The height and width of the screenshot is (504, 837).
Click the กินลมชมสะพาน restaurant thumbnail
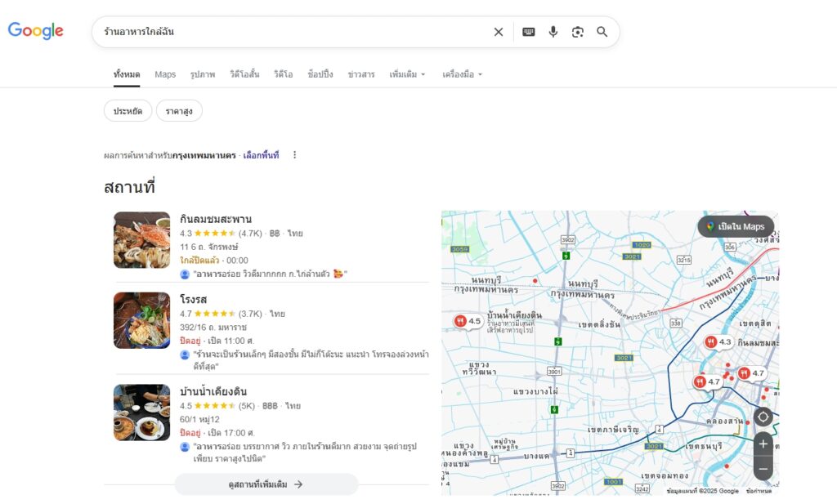pyautogui.click(x=141, y=239)
